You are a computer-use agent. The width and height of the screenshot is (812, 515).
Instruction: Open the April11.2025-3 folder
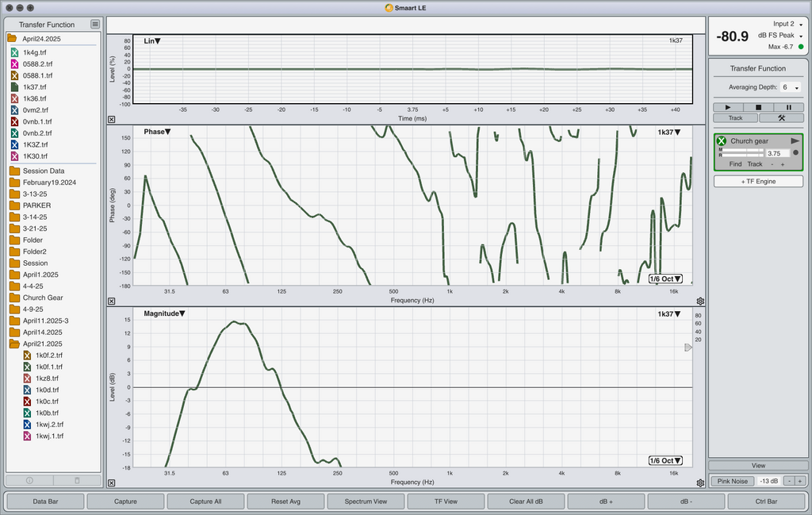pyautogui.click(x=40, y=321)
